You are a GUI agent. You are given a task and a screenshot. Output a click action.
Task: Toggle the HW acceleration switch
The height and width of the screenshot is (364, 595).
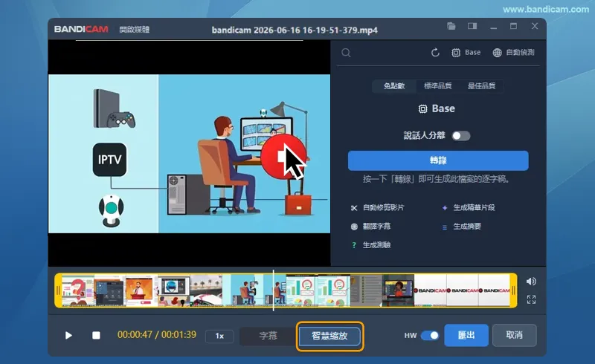430,336
